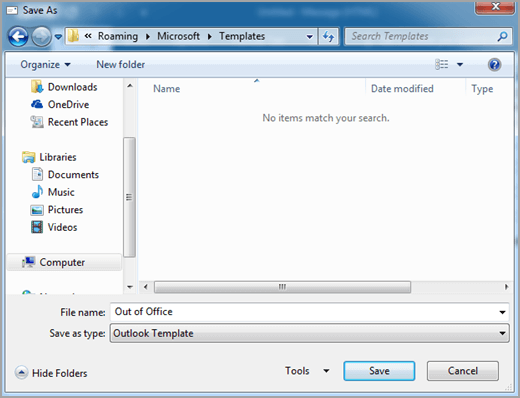Click the blue Help question mark icon
Viewport: 520px width, 398px height.
coord(494,64)
